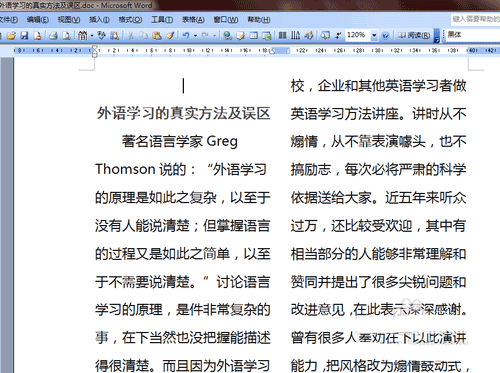Open Print Preview magnifier icon
Image resolution: width=500 pixels, height=373 pixels.
tap(67, 35)
